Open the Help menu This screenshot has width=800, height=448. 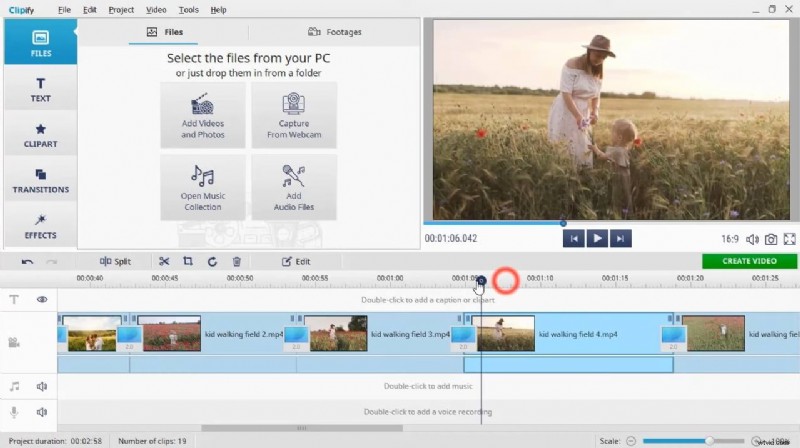pyautogui.click(x=218, y=10)
